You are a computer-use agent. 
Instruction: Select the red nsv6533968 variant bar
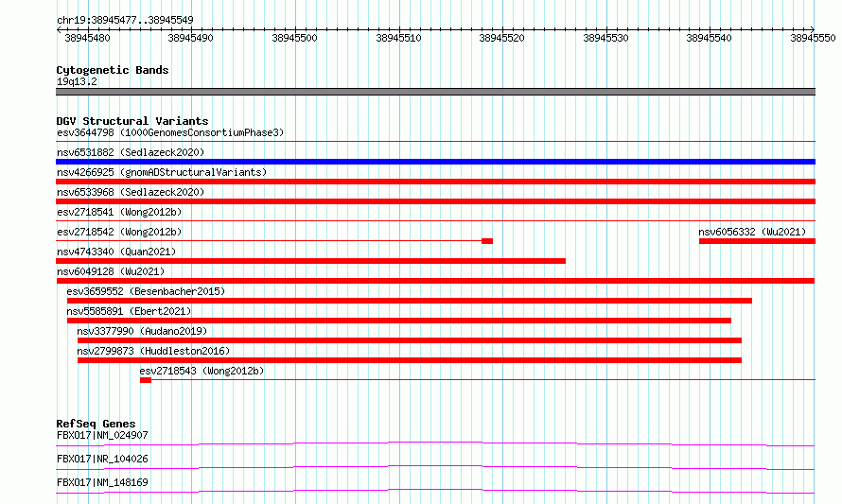(x=435, y=201)
